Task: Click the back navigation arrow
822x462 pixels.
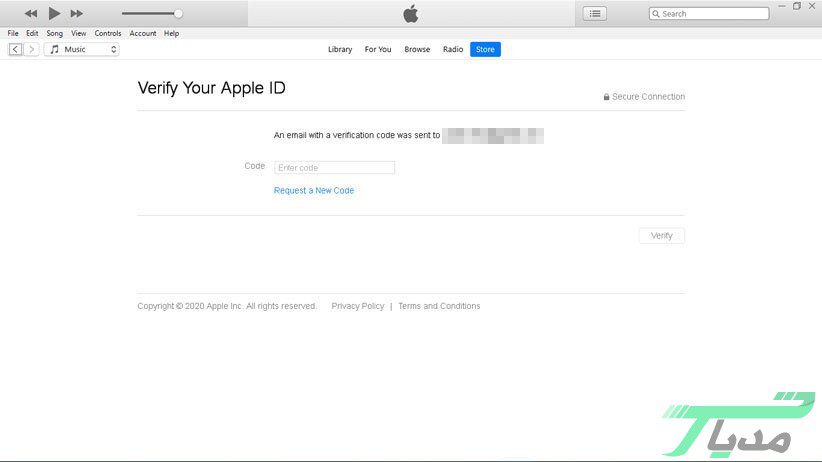Action: (16, 49)
